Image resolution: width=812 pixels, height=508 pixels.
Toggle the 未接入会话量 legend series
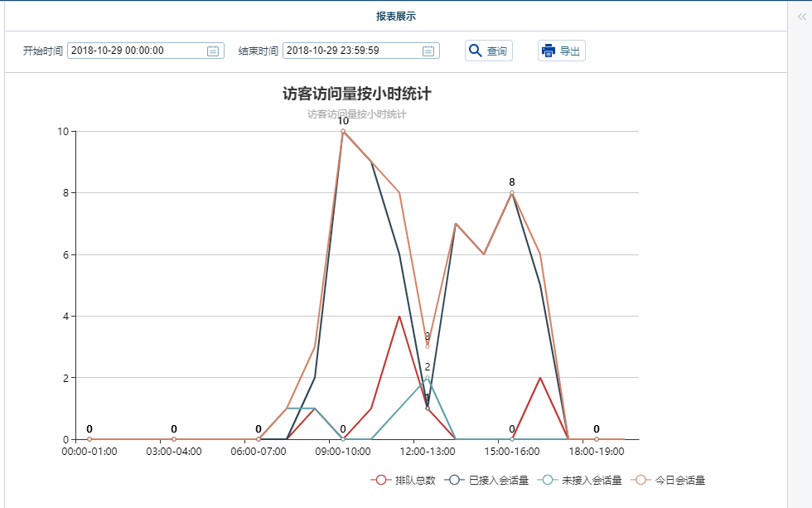pyautogui.click(x=580, y=480)
